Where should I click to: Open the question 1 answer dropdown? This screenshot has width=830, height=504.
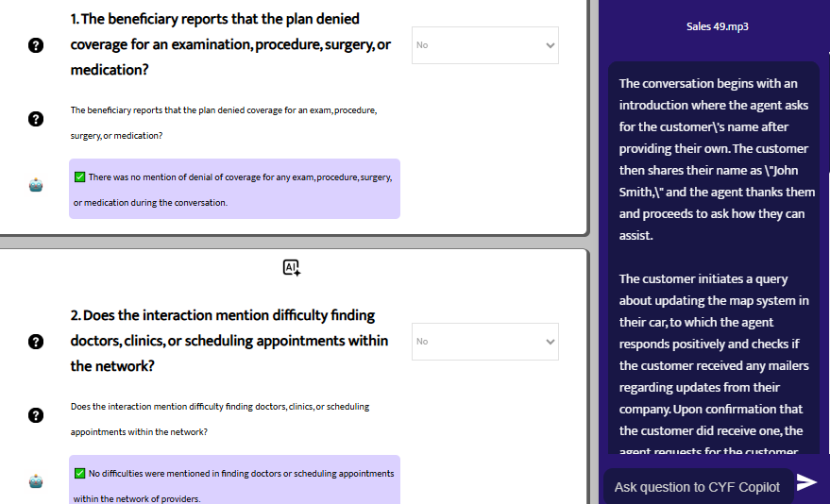[484, 45]
